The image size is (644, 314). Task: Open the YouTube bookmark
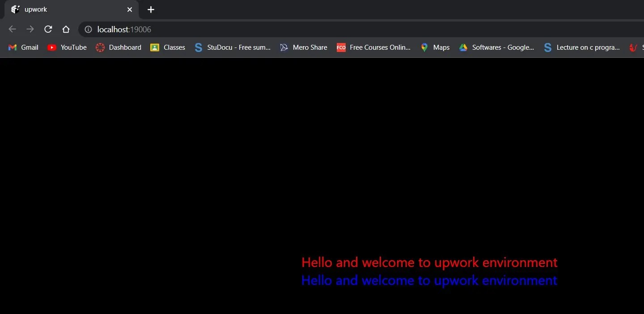(67, 47)
